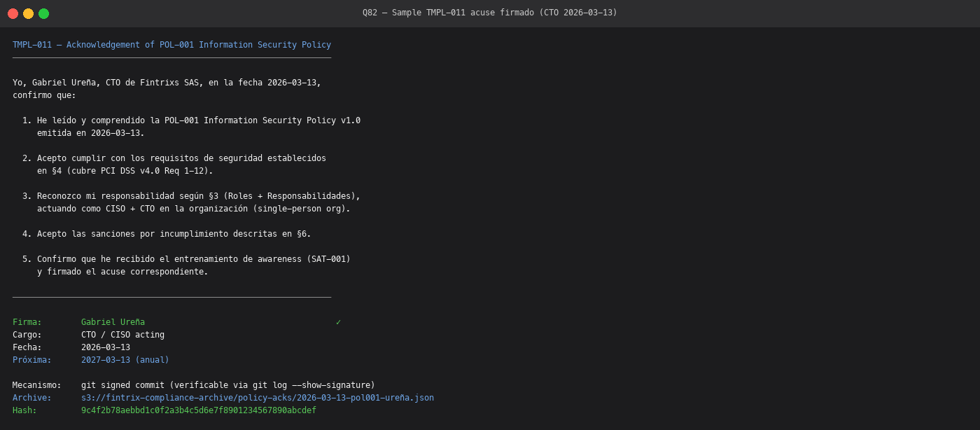Viewport: 980px width, 430px height.
Task: Click item 4 'Acepto las sanciones por incumplimiento'
Action: pos(167,234)
